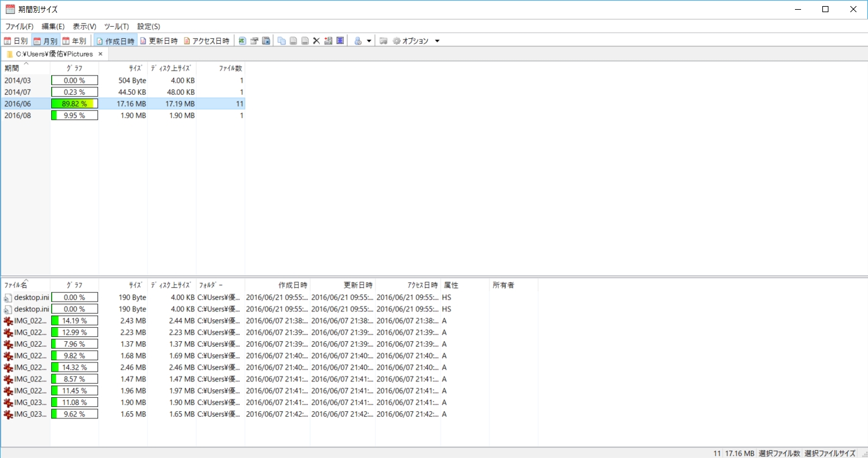Viewport: 868px width, 458px height.
Task: Sort lower pane by 作成日時 column header
Action: pos(278,285)
